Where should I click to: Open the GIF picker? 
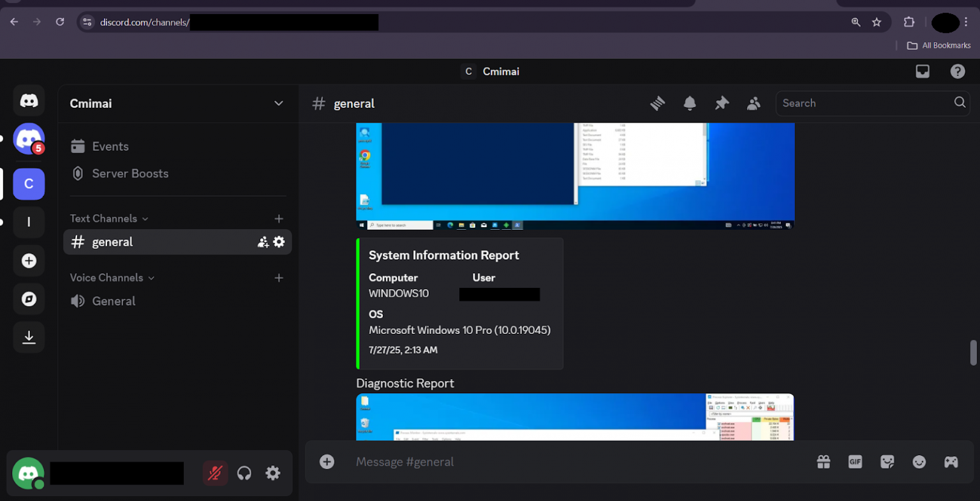pos(855,462)
